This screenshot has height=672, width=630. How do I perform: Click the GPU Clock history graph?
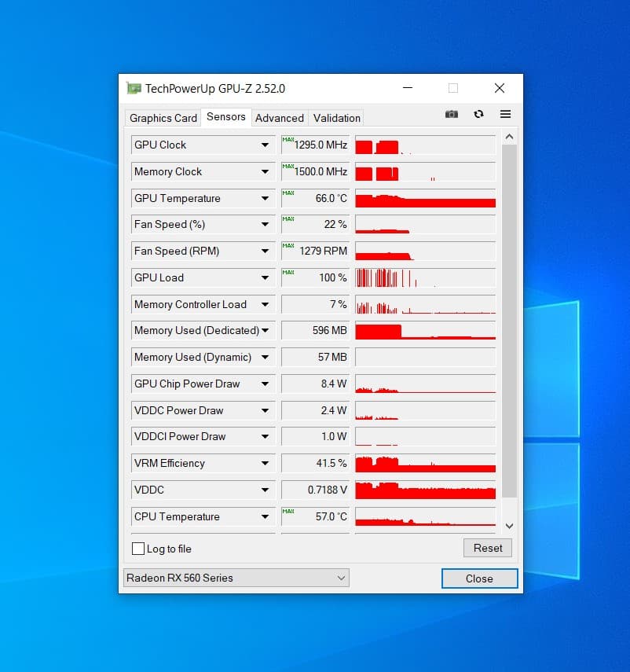[x=425, y=145]
